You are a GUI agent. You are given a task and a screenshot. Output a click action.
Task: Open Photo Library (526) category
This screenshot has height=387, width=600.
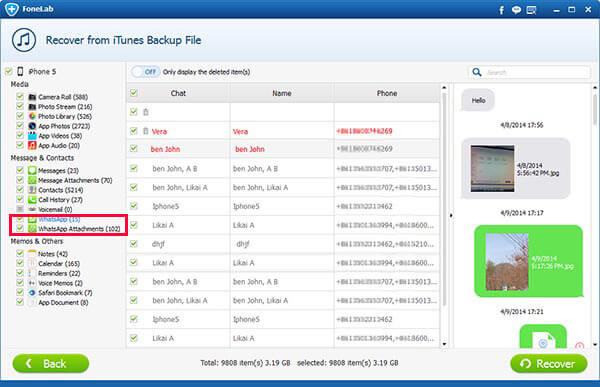pos(65,116)
